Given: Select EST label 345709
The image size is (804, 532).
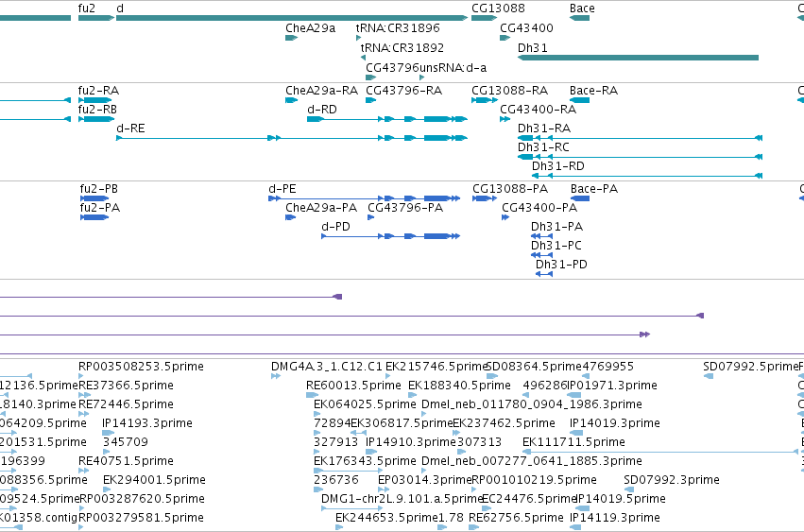Looking at the screenshot, I should [126, 442].
